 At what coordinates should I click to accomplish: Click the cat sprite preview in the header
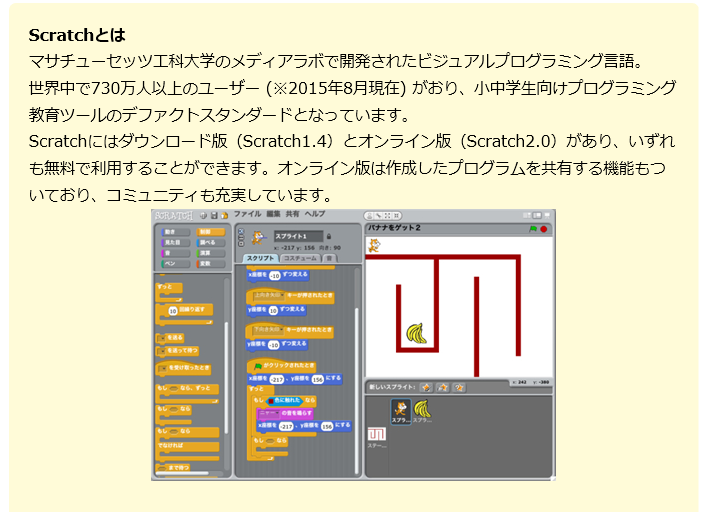tap(258, 238)
